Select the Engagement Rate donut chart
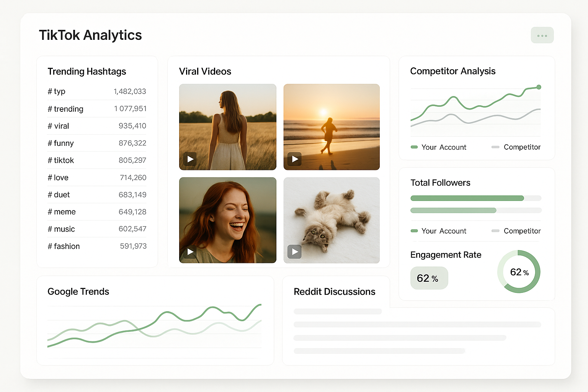 [x=519, y=271]
